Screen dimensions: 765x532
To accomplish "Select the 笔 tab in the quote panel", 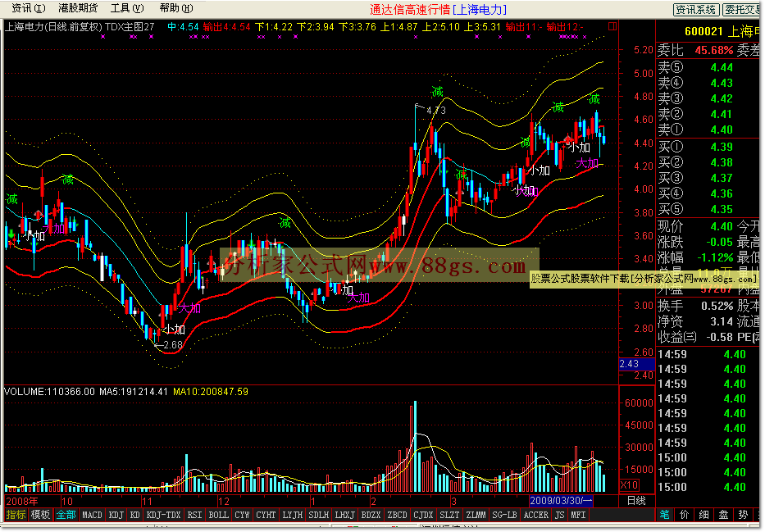I will (x=665, y=515).
